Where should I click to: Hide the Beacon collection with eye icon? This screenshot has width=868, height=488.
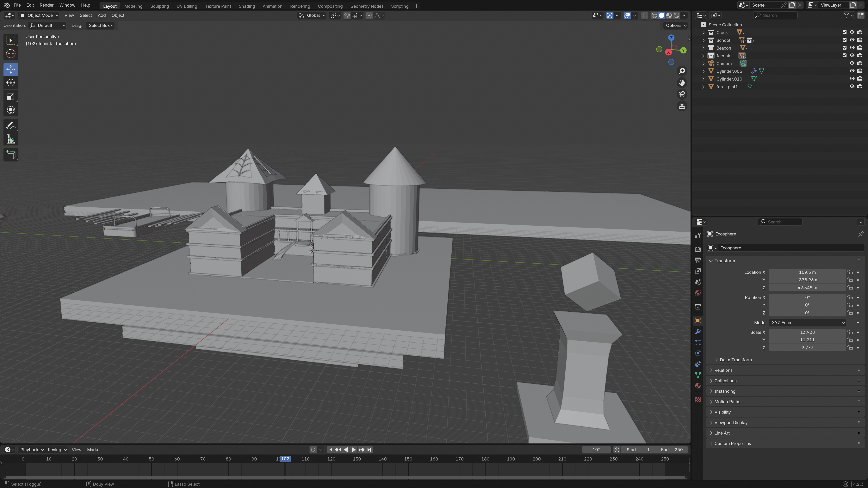(x=852, y=48)
